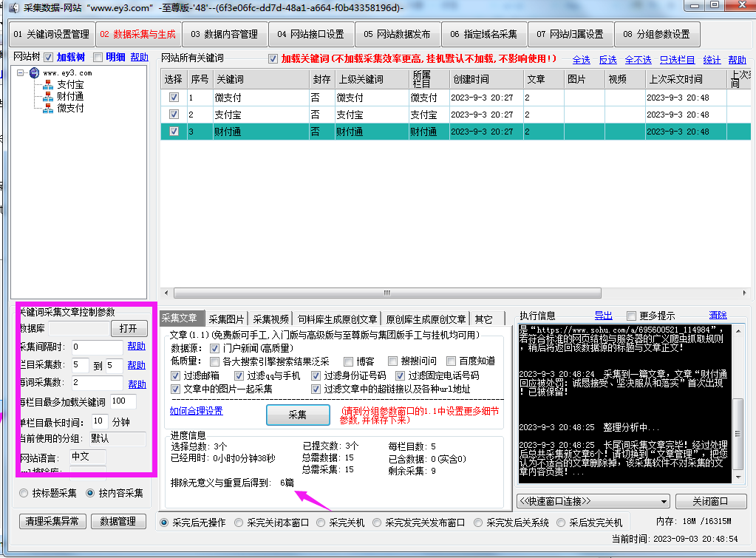Image resolution: width=756 pixels, height=558 pixels.
Task: Switch to the 采集图片 tab
Action: tap(226, 319)
